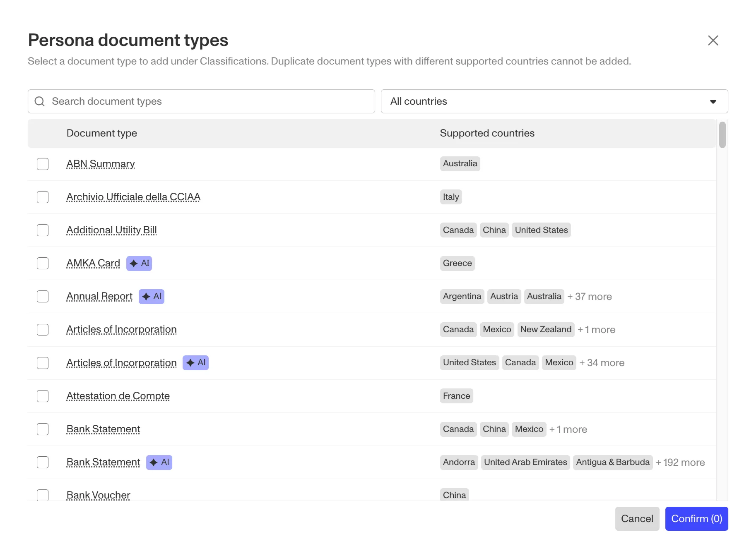756x556 pixels.
Task: Enable the Bank Voucher checkbox
Action: click(43, 495)
